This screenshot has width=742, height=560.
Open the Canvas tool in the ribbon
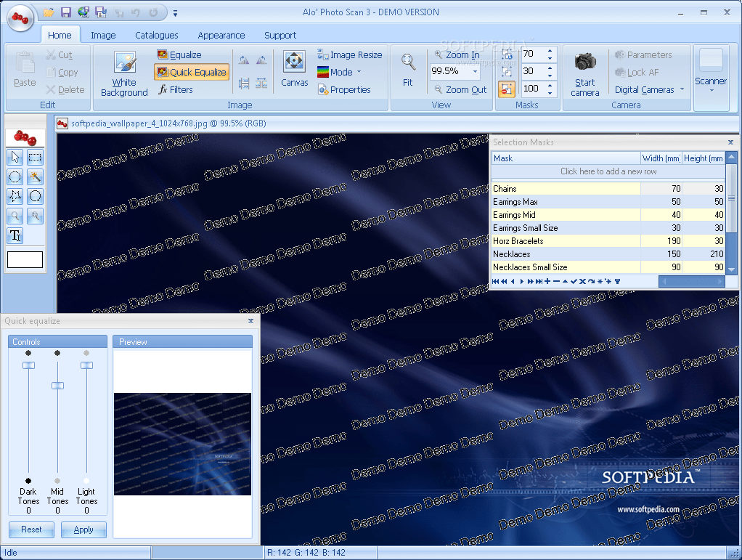[x=293, y=69]
